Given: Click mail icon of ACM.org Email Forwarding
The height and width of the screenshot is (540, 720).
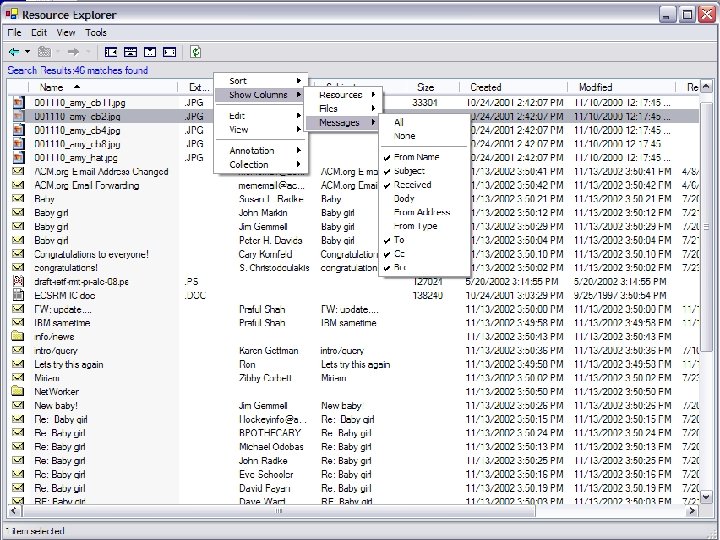Looking at the screenshot, I should [x=18, y=185].
